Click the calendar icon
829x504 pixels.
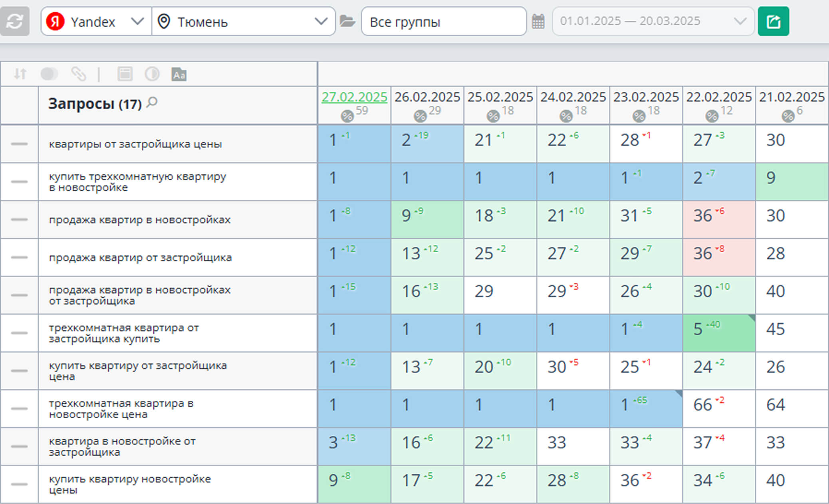538,21
